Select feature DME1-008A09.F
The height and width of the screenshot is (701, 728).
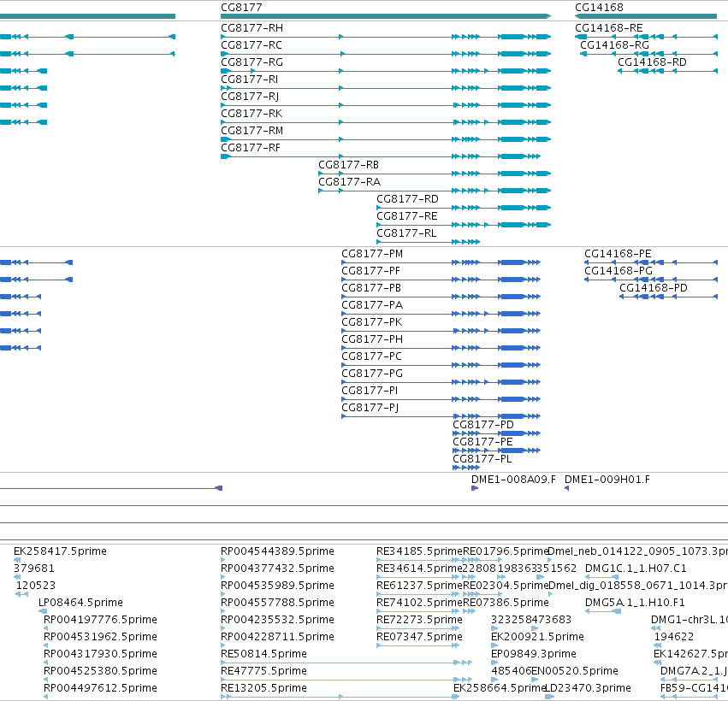513,480
